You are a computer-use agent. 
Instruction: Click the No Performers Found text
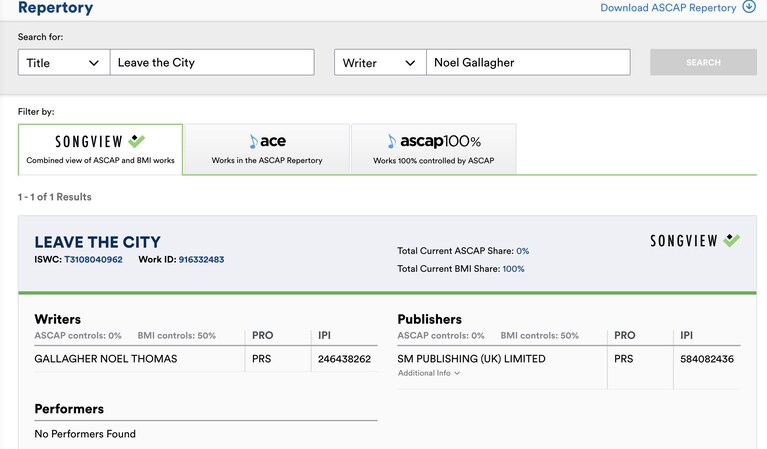85,434
